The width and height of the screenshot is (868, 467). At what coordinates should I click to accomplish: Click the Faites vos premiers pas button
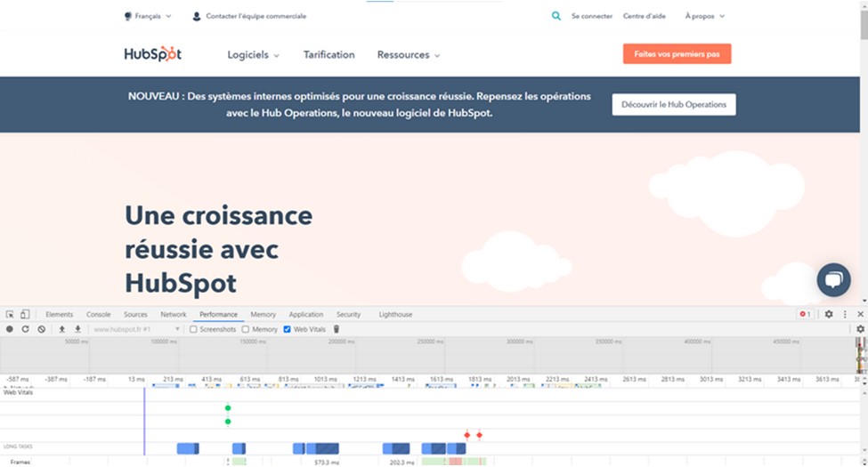[677, 54]
